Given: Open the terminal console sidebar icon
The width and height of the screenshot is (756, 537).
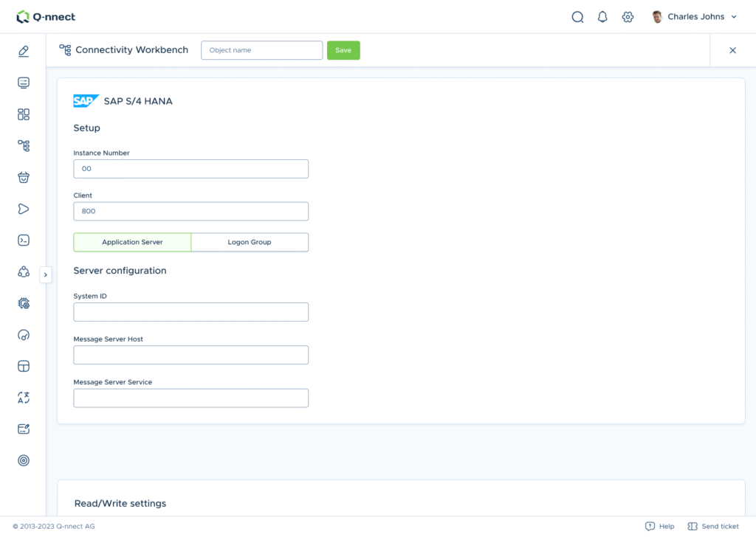Looking at the screenshot, I should (23, 240).
